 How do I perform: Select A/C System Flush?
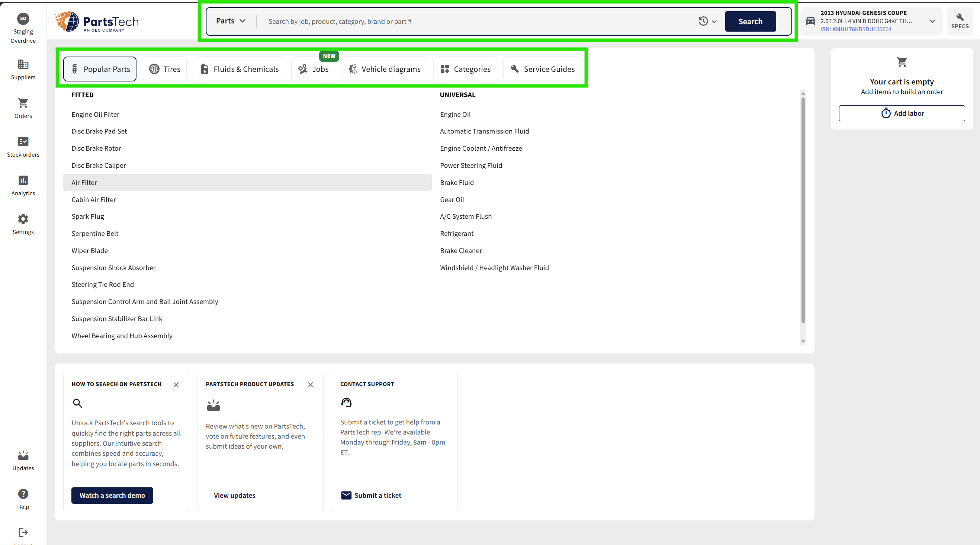click(x=466, y=216)
